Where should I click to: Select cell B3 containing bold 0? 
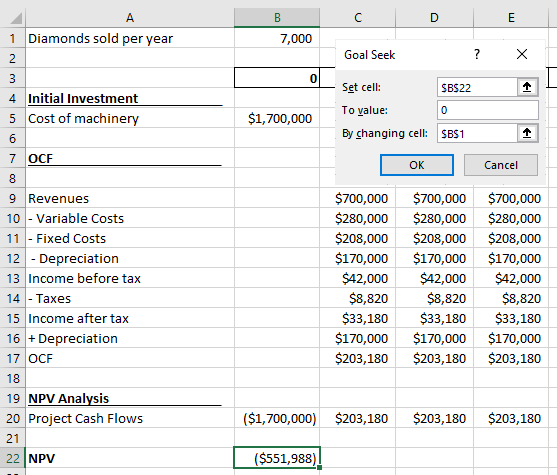point(277,78)
